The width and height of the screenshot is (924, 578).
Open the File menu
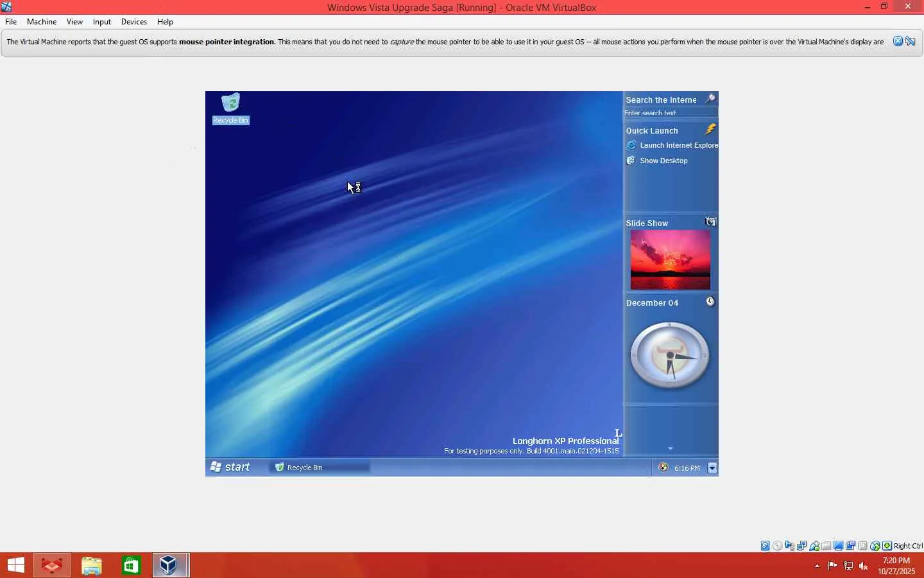[x=11, y=22]
